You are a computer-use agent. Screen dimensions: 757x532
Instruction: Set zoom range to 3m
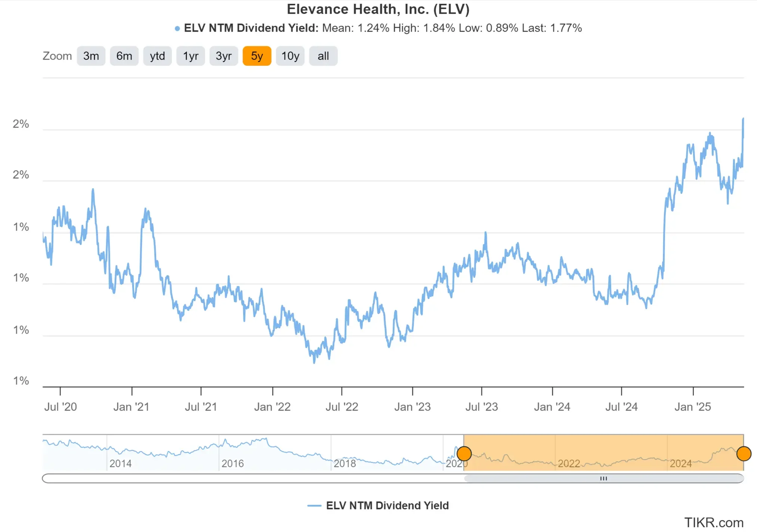(91, 56)
